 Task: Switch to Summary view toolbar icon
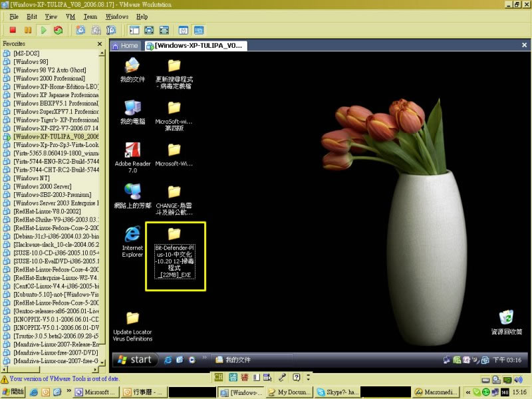184,30
